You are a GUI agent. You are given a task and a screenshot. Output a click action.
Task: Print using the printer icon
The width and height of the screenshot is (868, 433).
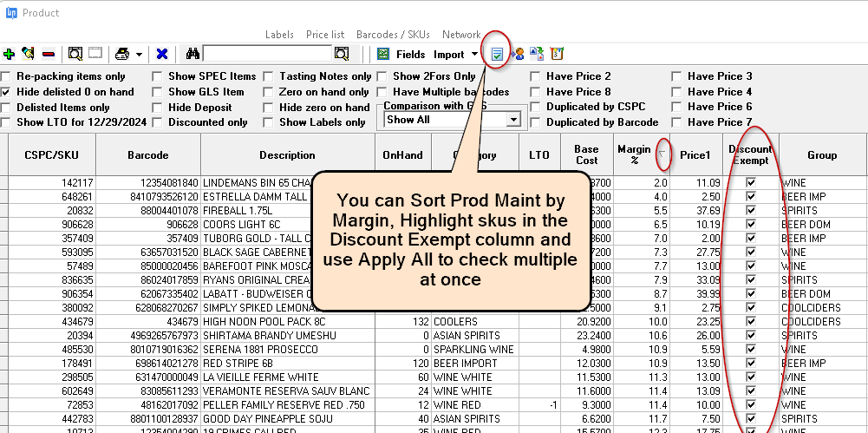coord(122,55)
